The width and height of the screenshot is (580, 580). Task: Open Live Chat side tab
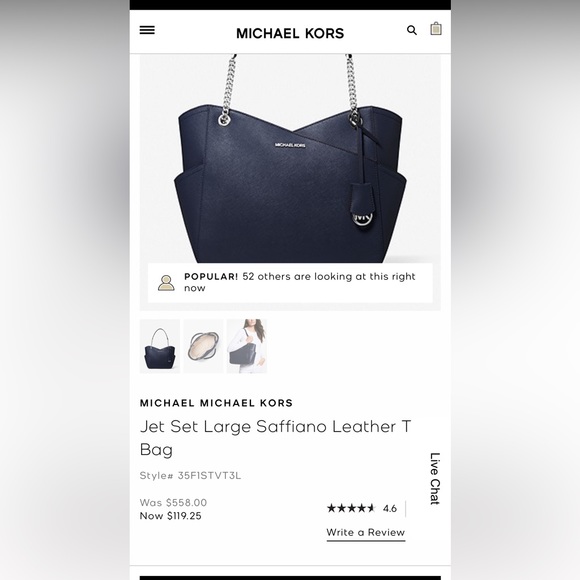click(435, 478)
